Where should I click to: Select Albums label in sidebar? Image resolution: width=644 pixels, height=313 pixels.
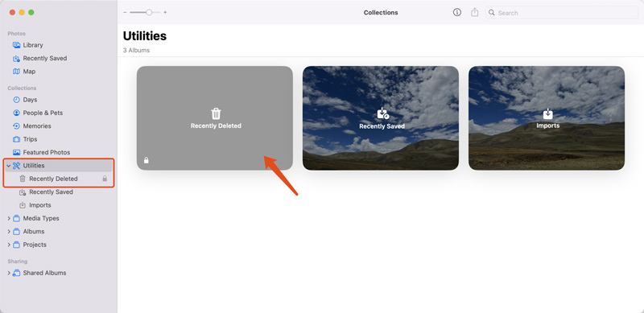[34, 231]
